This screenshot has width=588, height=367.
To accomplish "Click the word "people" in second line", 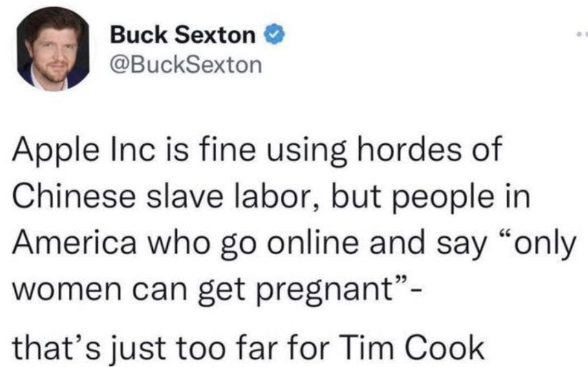I will tap(443, 199).
